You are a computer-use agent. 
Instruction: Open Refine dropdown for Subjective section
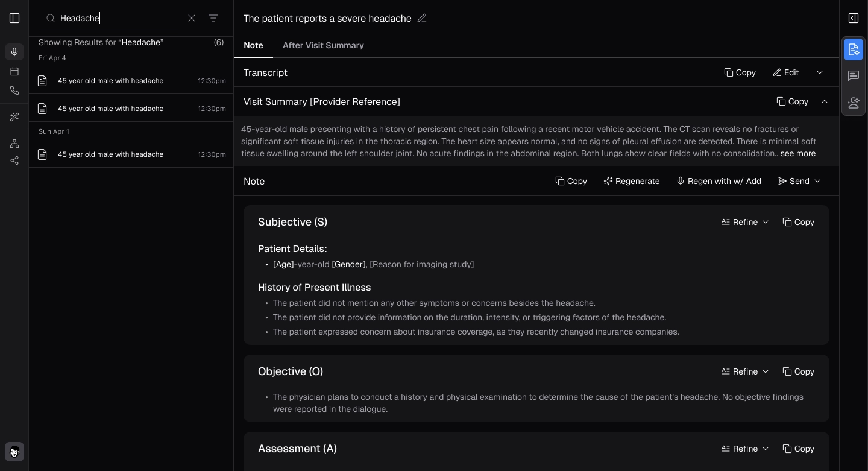745,222
